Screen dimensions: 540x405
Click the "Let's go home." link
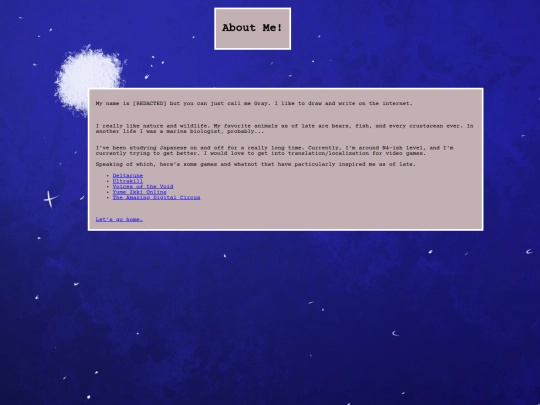(x=119, y=219)
